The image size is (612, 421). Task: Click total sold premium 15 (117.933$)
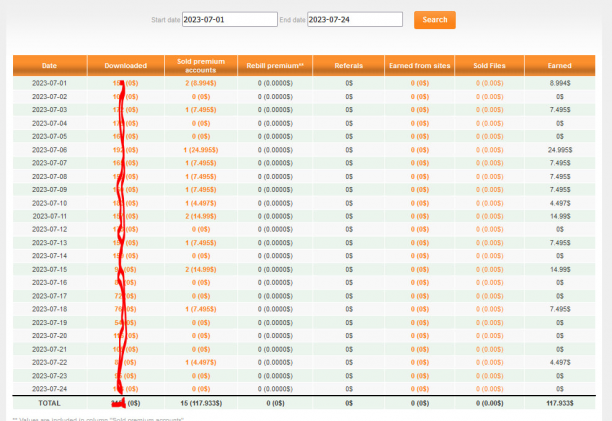(201, 403)
